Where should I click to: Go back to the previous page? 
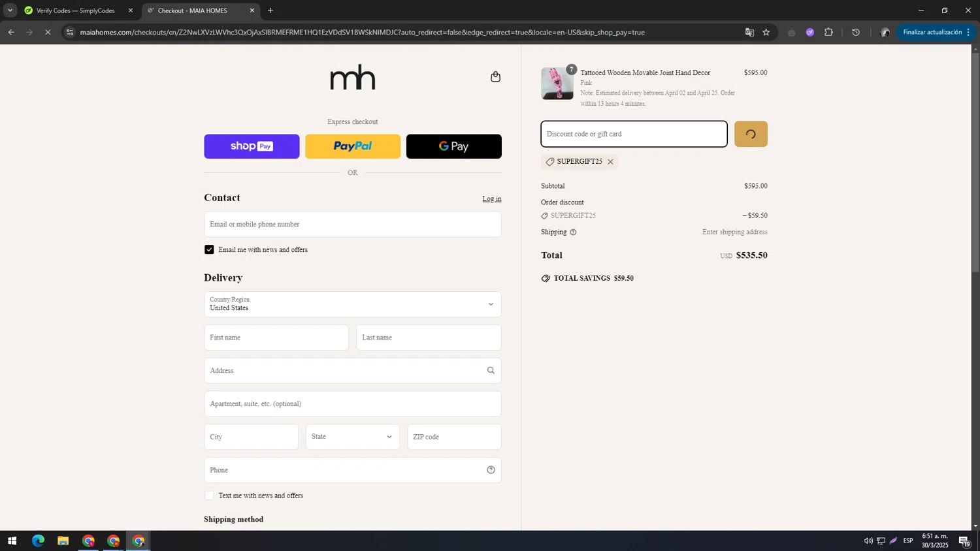pyautogui.click(x=11, y=32)
